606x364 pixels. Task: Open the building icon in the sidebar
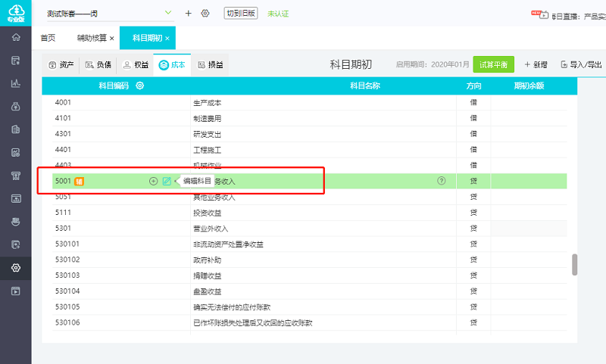pyautogui.click(x=16, y=129)
